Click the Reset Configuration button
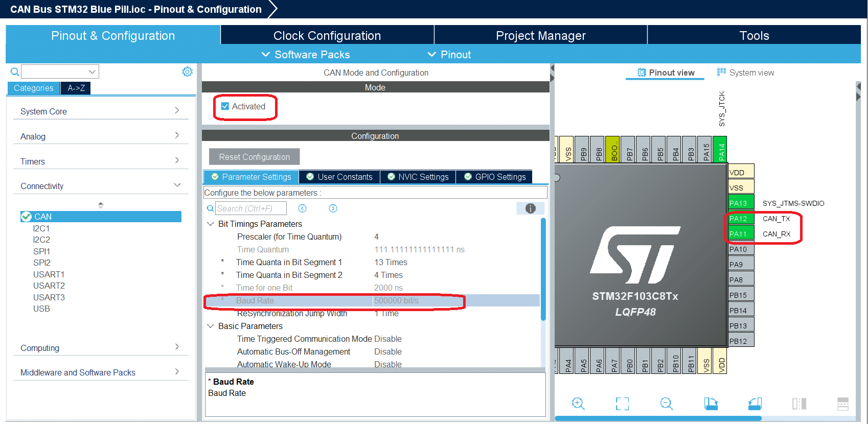 254,157
